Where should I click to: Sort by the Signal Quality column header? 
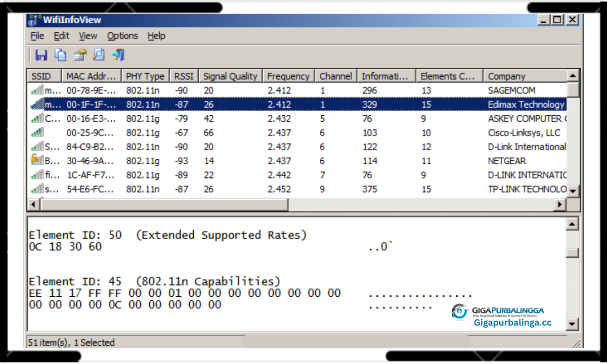pos(231,76)
